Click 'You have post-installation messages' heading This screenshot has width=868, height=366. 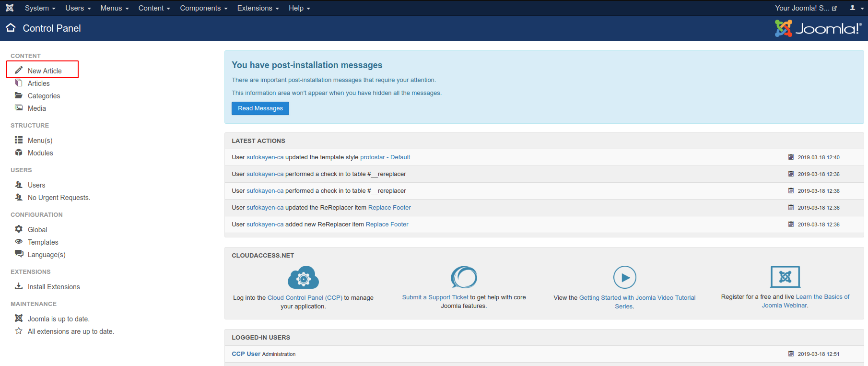tap(307, 65)
